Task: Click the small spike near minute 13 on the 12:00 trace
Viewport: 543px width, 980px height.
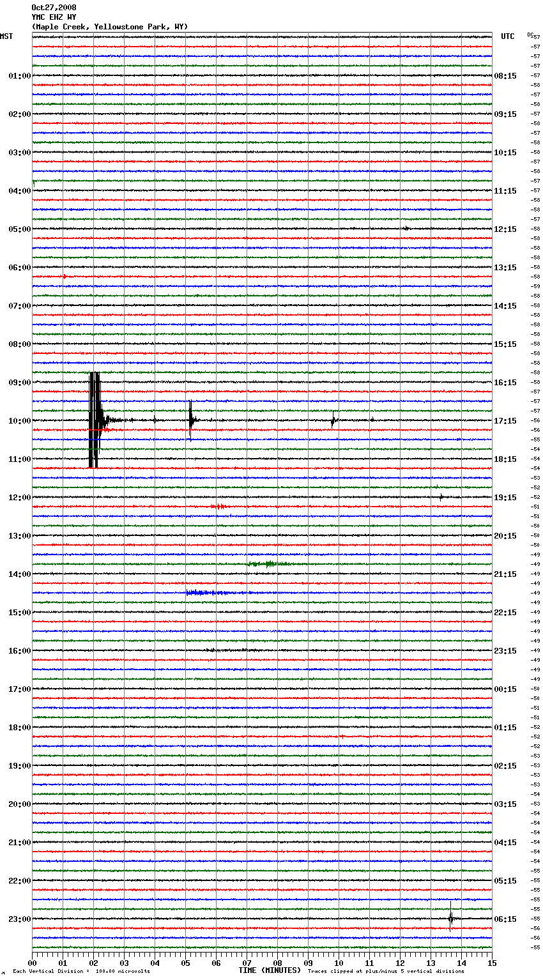Action: pos(441,496)
